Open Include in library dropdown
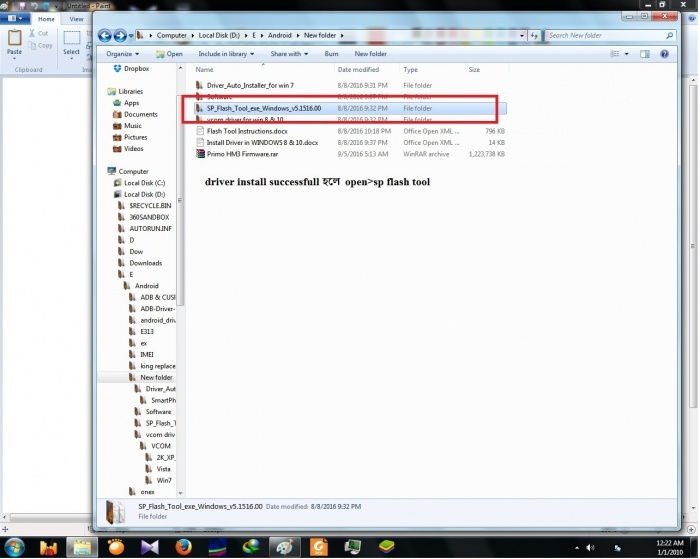700x559 pixels. (x=226, y=54)
